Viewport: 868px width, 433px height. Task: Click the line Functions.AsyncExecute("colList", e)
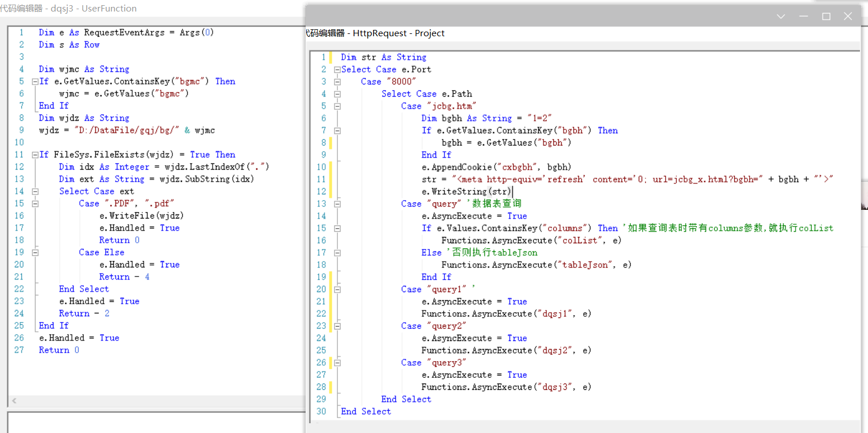pos(532,240)
